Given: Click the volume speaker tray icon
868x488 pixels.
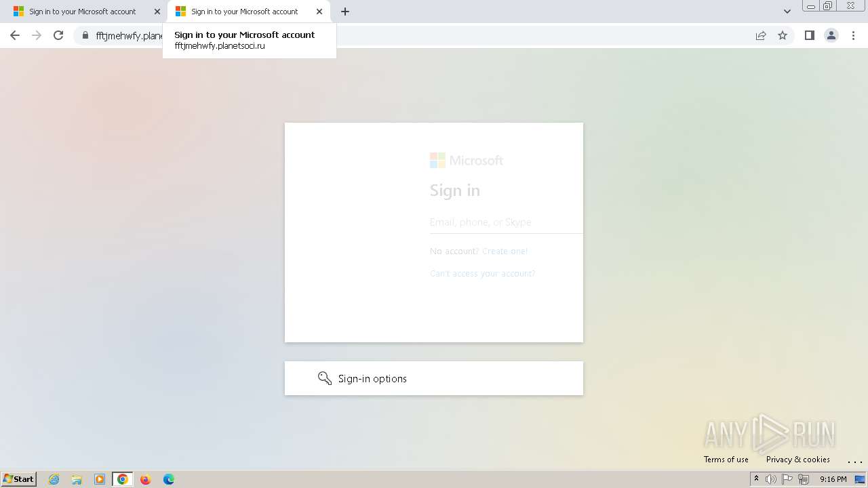Looking at the screenshot, I should (x=771, y=479).
